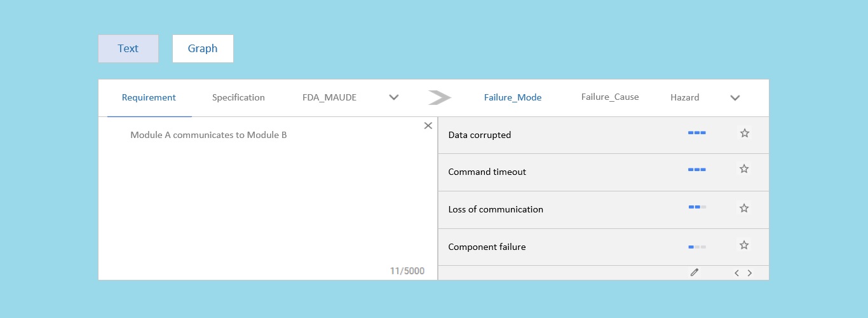Go to previous results page arrow
The width and height of the screenshot is (868, 318).
(x=736, y=273)
